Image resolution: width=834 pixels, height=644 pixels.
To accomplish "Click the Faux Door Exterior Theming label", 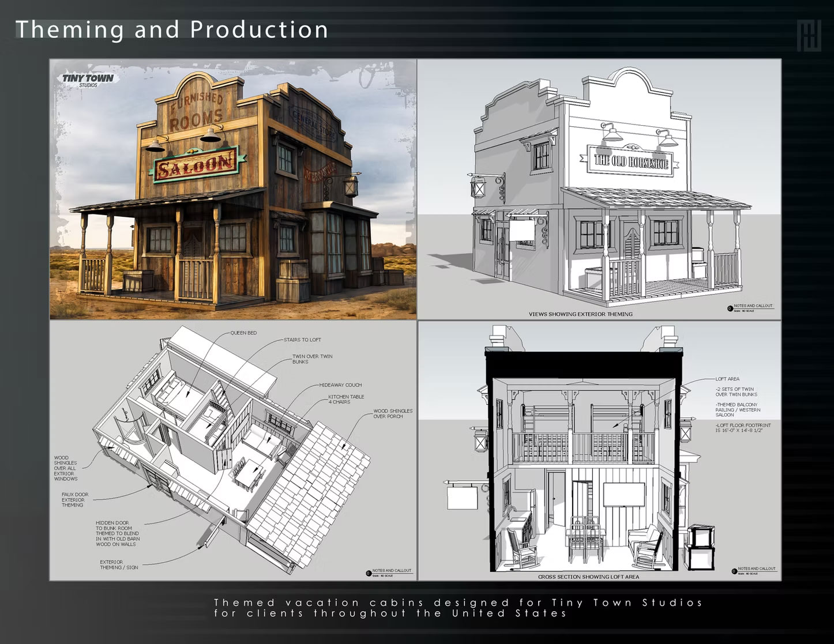I will point(75,499).
